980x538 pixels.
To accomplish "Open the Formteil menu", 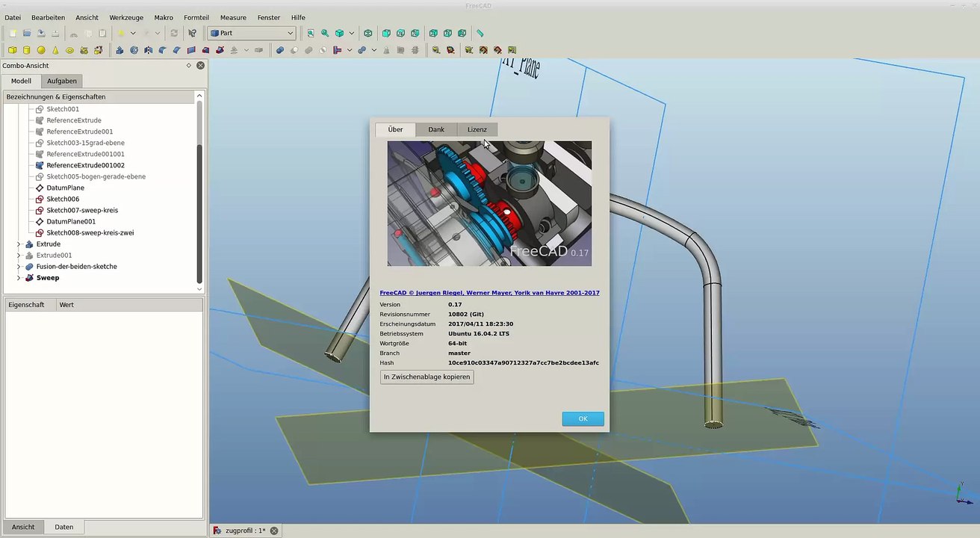I will click(x=196, y=17).
